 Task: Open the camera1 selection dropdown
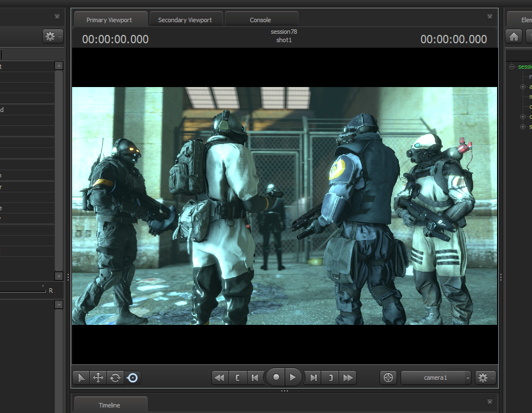(436, 378)
